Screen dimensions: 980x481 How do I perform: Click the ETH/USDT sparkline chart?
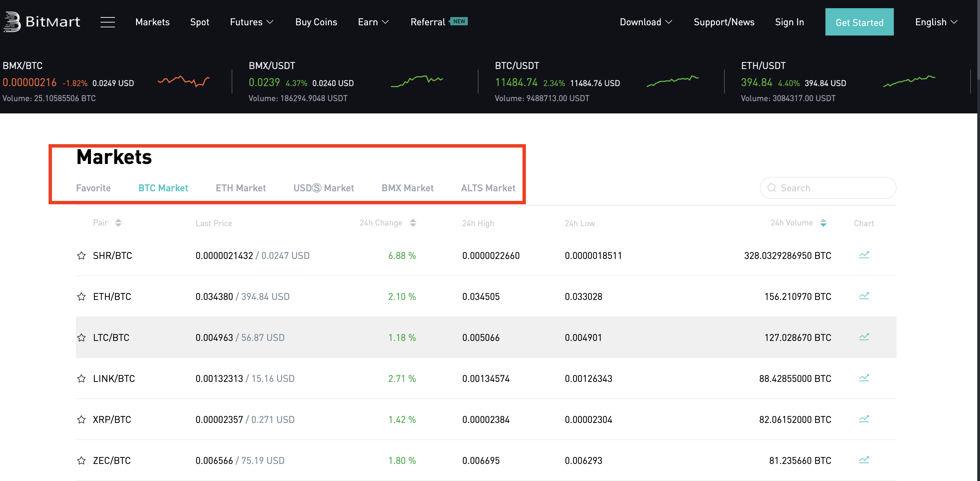(x=909, y=81)
